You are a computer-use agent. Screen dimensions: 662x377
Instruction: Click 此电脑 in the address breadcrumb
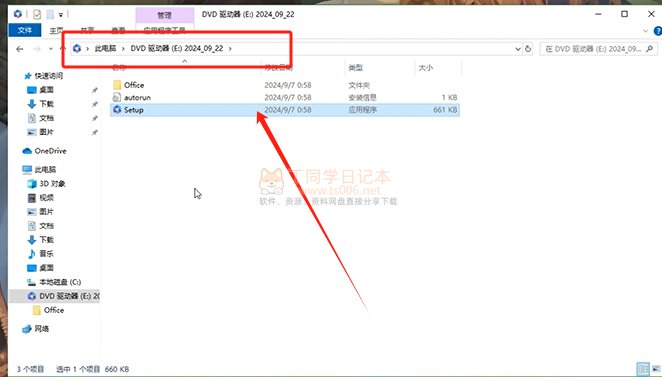105,49
